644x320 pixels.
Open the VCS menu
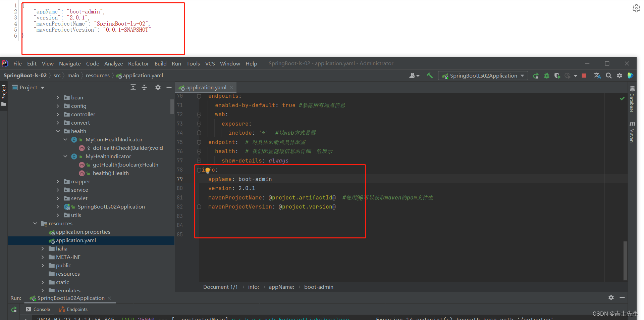point(210,63)
